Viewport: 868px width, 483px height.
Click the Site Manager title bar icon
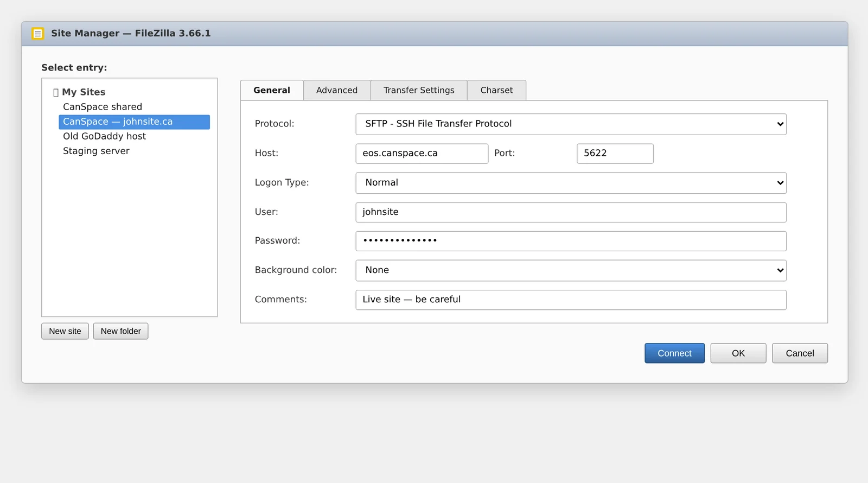[x=37, y=34]
